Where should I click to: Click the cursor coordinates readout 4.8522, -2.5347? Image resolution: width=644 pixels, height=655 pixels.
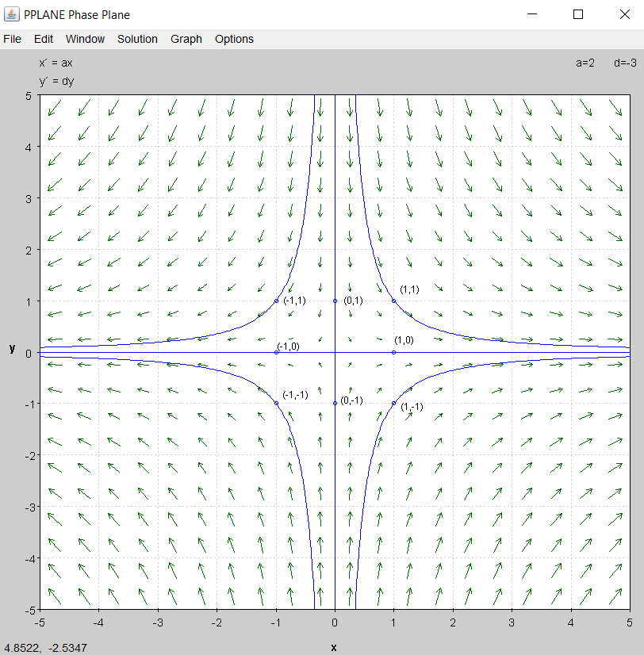coord(45,648)
